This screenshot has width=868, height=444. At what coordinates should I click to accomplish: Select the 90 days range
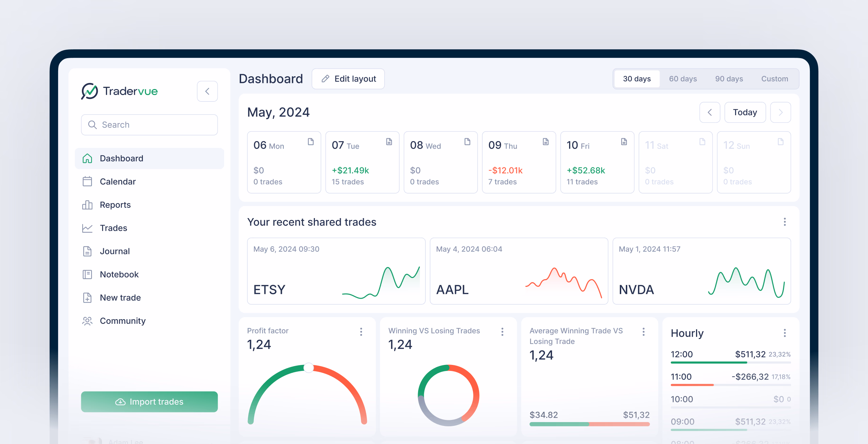729,79
